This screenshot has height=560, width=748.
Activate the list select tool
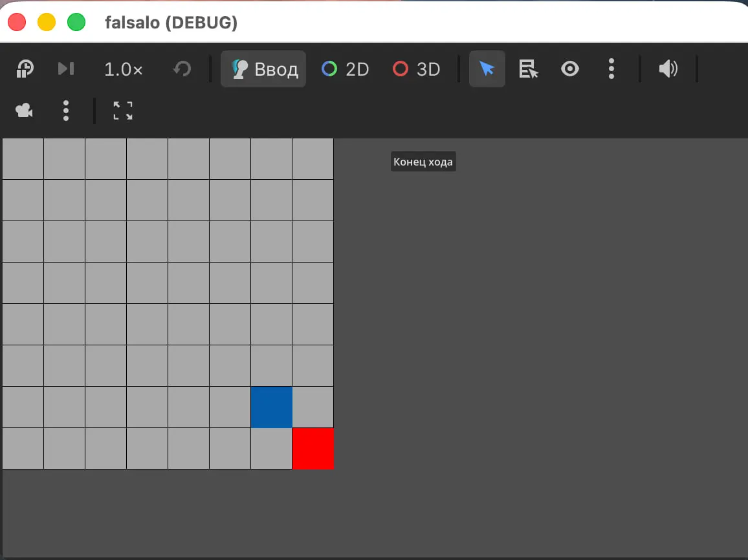click(x=529, y=69)
